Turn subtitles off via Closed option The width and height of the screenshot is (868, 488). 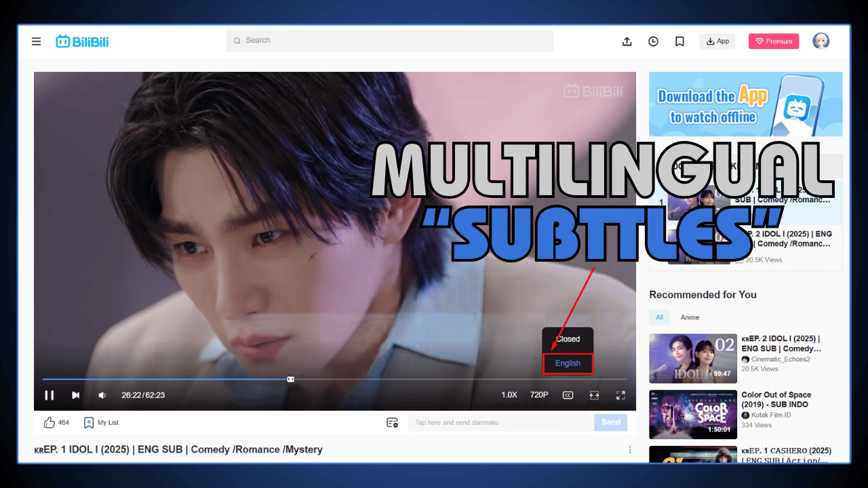click(x=568, y=339)
